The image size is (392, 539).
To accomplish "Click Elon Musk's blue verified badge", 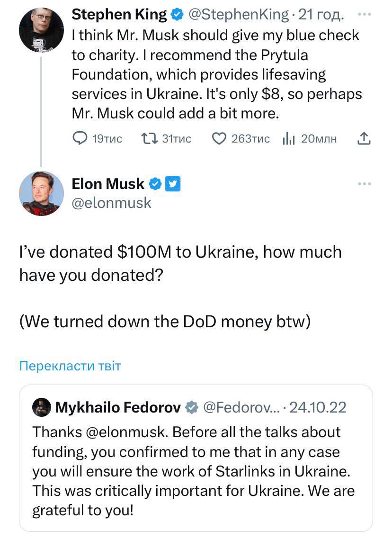I will click(155, 184).
